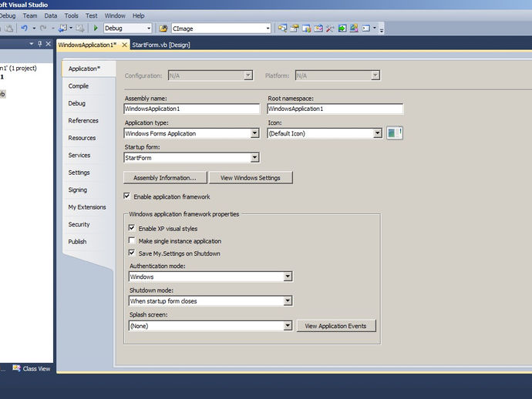Image resolution: width=532 pixels, height=399 pixels.
Task: Click the Team Explorer toolbar icon
Action: 306,28
